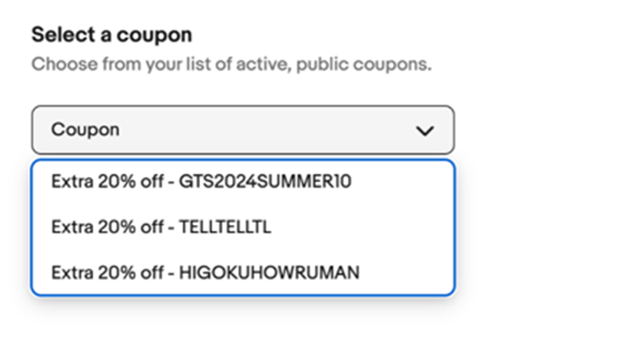Collapse the list using the chevron arrow
Viewport: 644px width, 350px height.
(425, 131)
